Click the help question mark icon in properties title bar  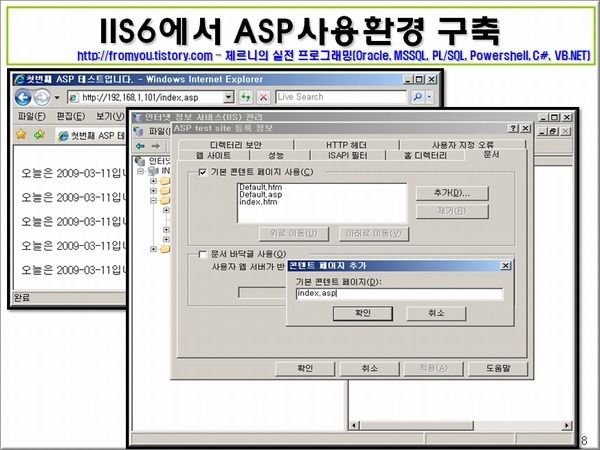pos(514,128)
